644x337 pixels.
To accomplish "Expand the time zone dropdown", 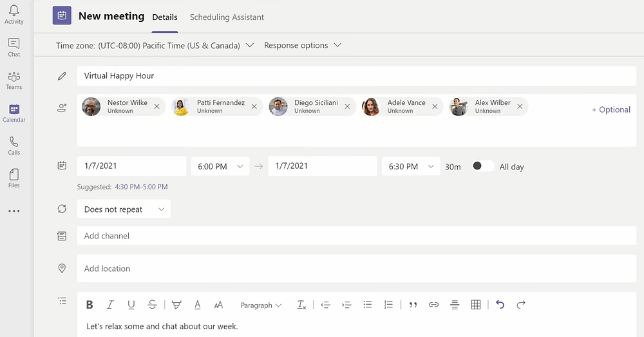I will [250, 45].
